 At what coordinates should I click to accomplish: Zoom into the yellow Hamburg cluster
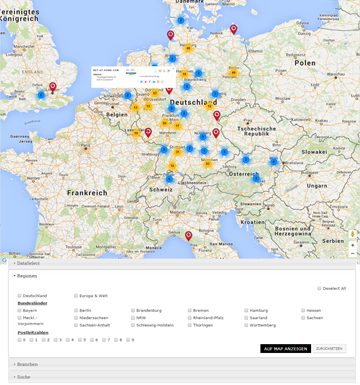click(x=188, y=48)
